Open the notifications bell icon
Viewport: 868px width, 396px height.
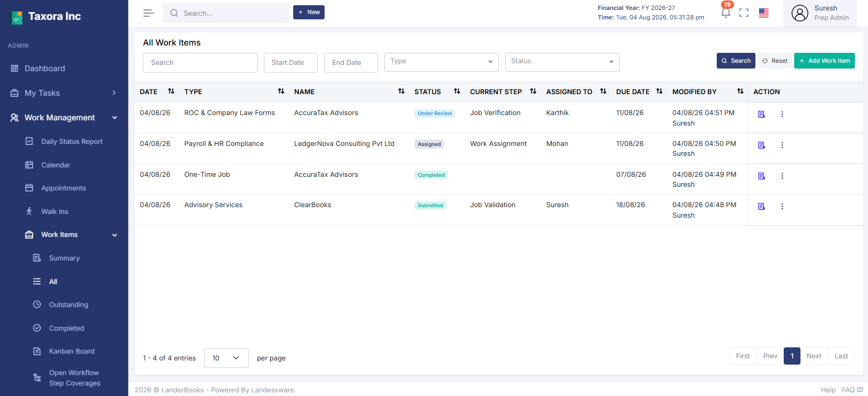click(x=726, y=13)
